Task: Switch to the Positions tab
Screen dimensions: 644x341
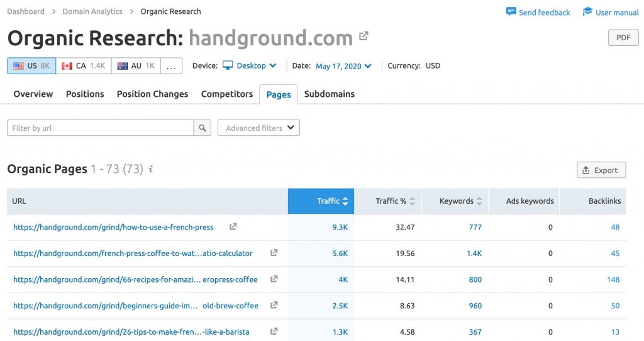Action: click(85, 94)
